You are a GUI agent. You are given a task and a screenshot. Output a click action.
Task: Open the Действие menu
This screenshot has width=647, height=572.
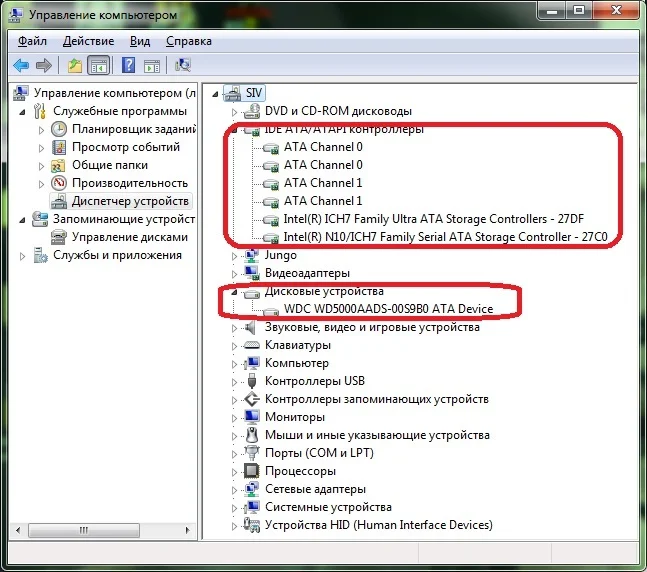[88, 41]
